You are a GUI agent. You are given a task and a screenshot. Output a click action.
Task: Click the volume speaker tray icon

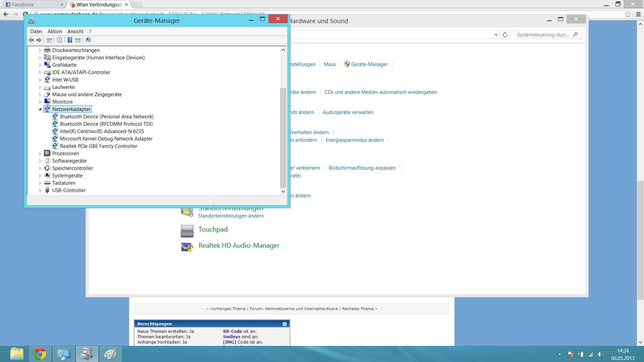(x=600, y=355)
